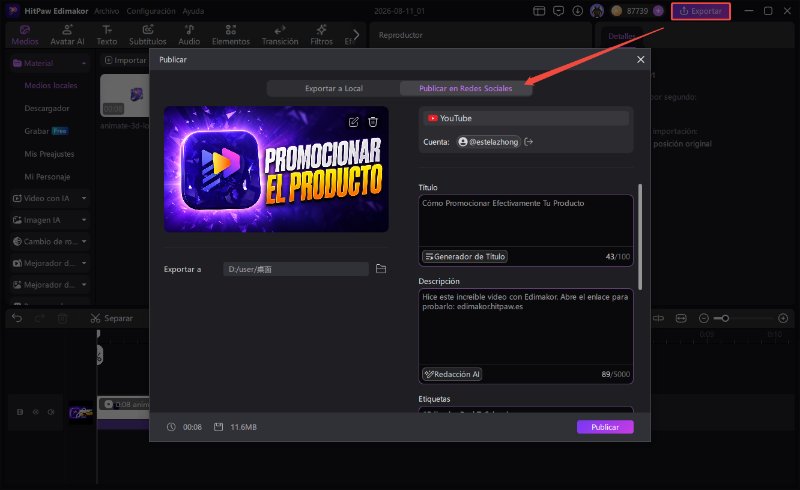
Task: Open the Filtros panel
Action: point(321,35)
